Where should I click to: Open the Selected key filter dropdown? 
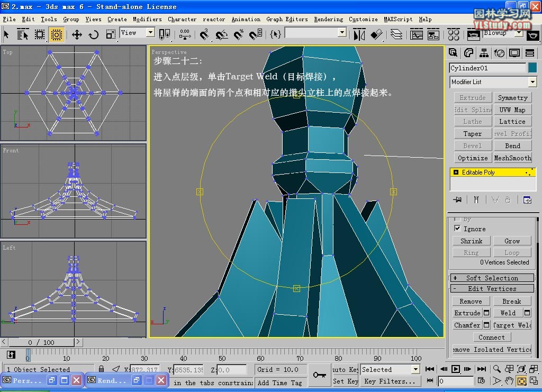[415, 369]
